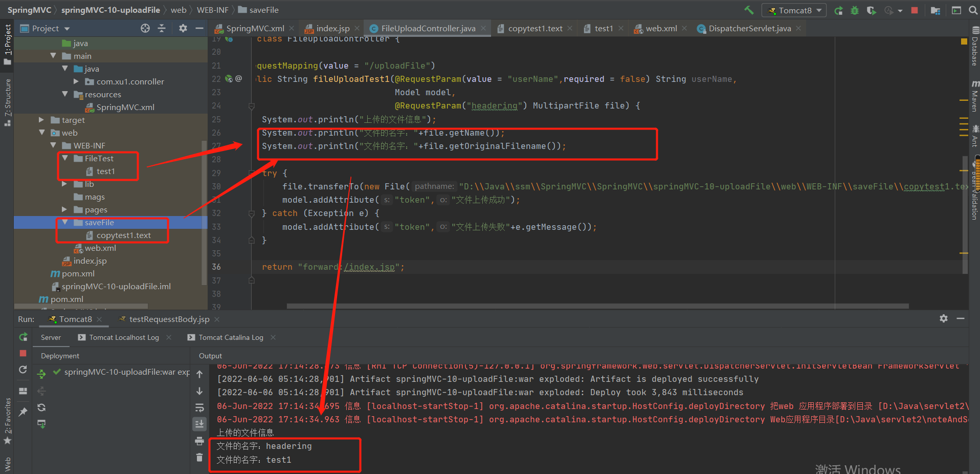Hide the Run panel with minus icon
The width and height of the screenshot is (980, 474).
point(961,318)
